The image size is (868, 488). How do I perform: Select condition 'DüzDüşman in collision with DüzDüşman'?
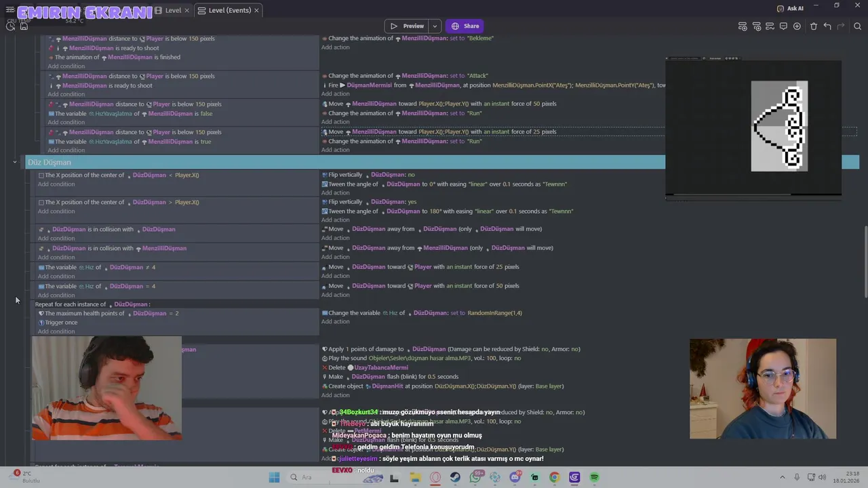(x=106, y=229)
